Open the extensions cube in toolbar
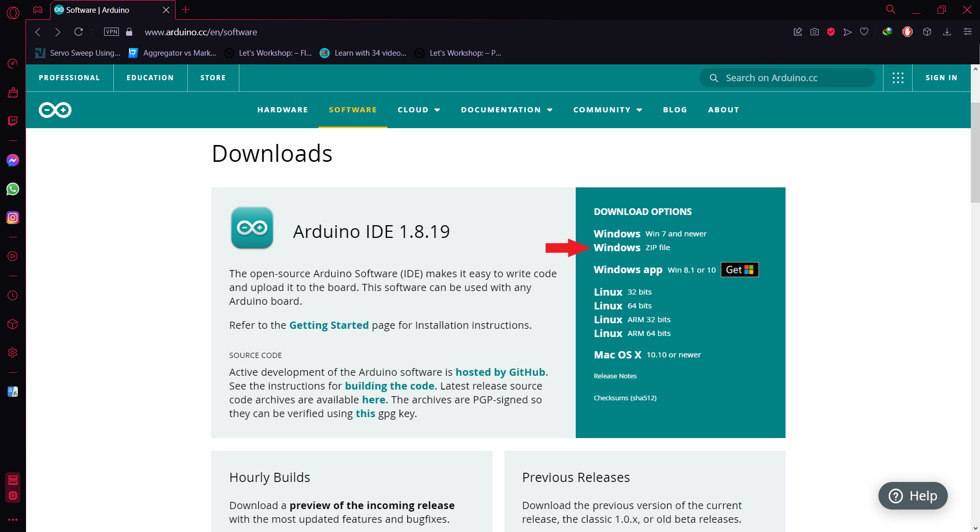This screenshot has width=980, height=532. point(927,32)
